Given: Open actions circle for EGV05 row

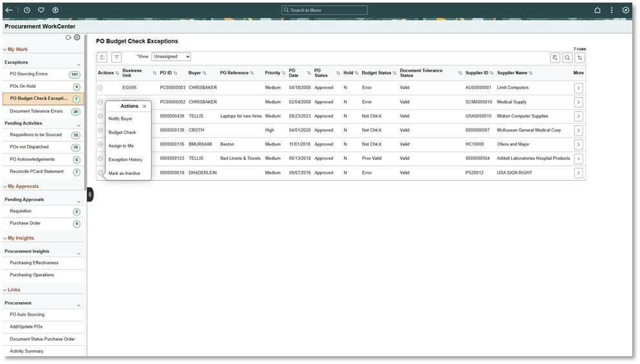Looking at the screenshot, I should pyautogui.click(x=100, y=88).
